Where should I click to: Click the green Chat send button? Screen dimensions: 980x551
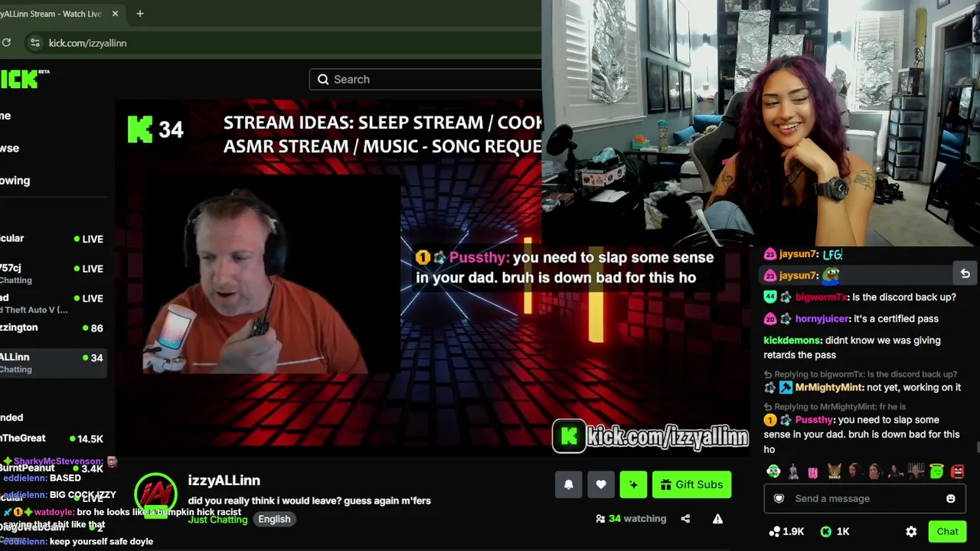947,532
